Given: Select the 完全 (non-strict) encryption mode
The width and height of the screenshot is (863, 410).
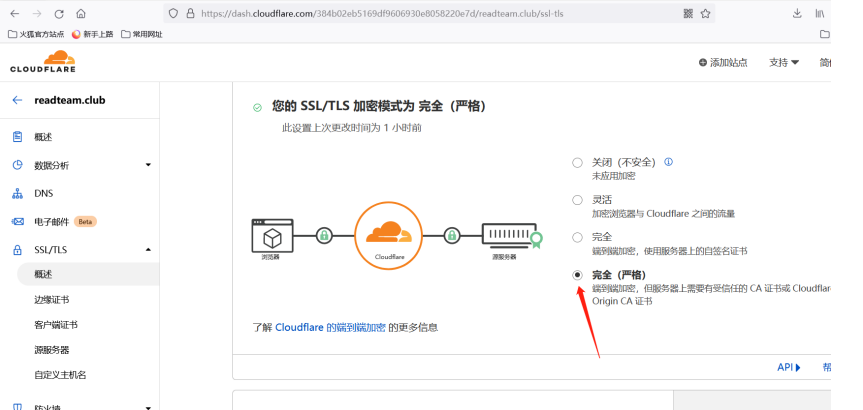Looking at the screenshot, I should [577, 237].
